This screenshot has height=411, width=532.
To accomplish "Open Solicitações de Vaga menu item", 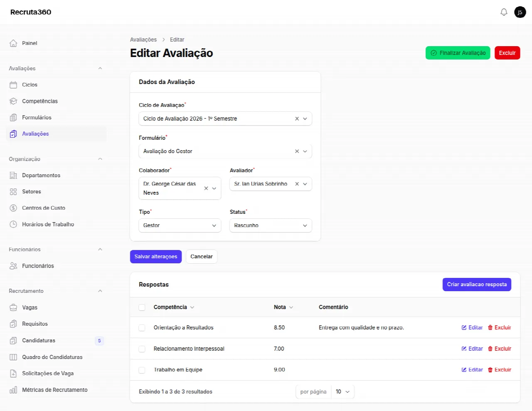I will (x=57, y=374).
